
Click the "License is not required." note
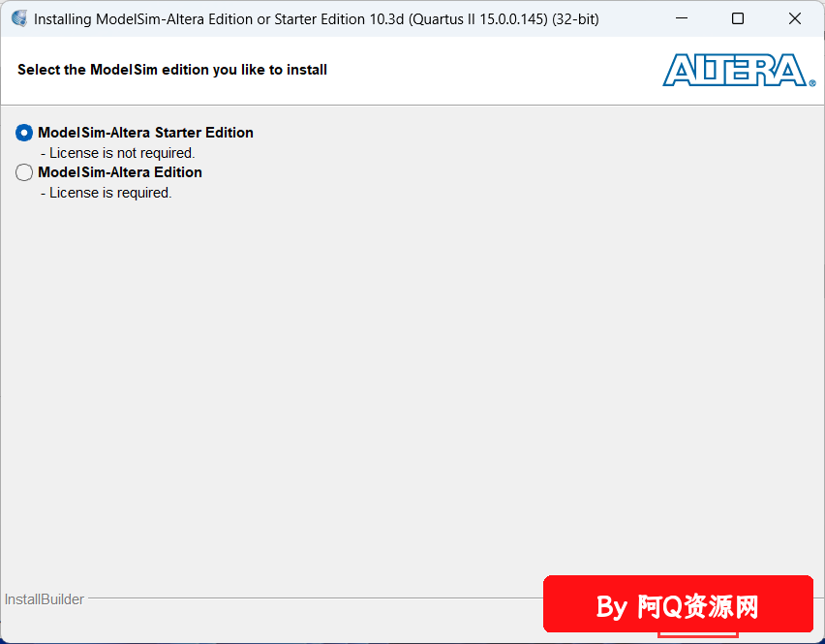tap(118, 153)
